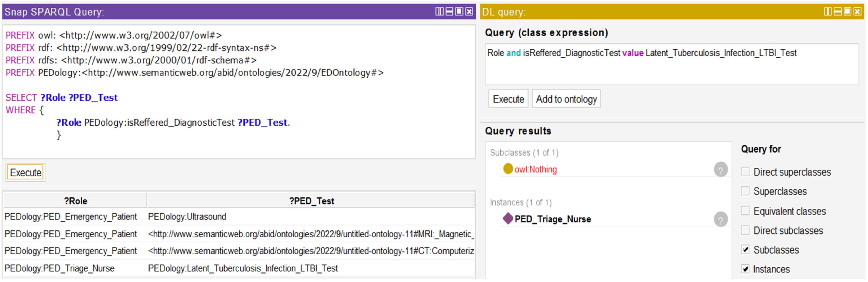Click Add to ontology button
Image resolution: width=868 pixels, height=282 pixels.
click(x=566, y=99)
